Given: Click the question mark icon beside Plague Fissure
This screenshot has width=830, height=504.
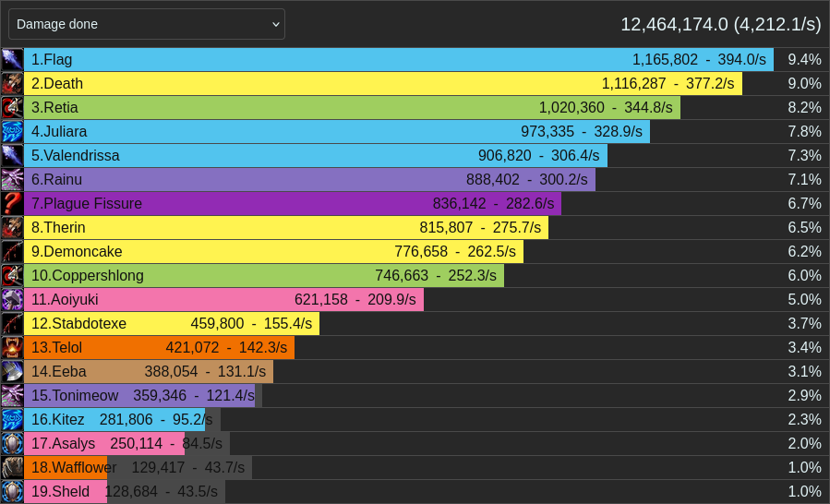Looking at the screenshot, I should pyautogui.click(x=12, y=203).
